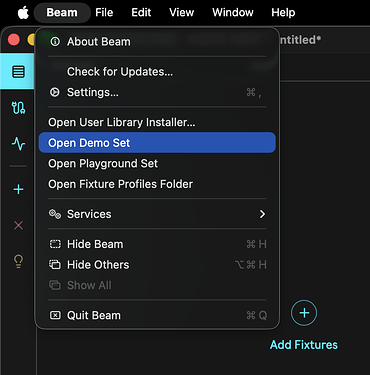Open the View menu
Viewport: 370px width, 375px height.
(x=181, y=13)
